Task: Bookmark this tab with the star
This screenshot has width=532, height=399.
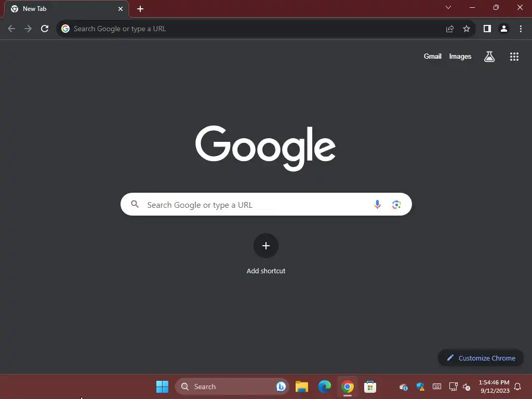Action: pyautogui.click(x=467, y=29)
